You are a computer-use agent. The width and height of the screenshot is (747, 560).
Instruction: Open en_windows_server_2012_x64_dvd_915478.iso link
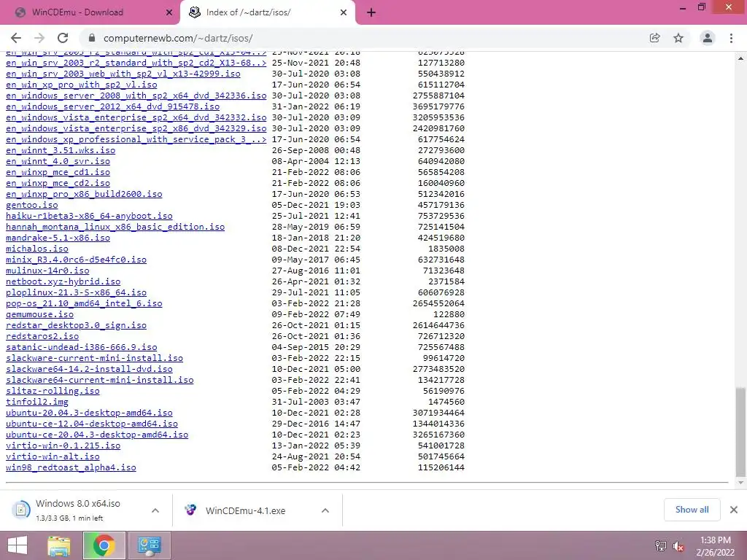(113, 106)
